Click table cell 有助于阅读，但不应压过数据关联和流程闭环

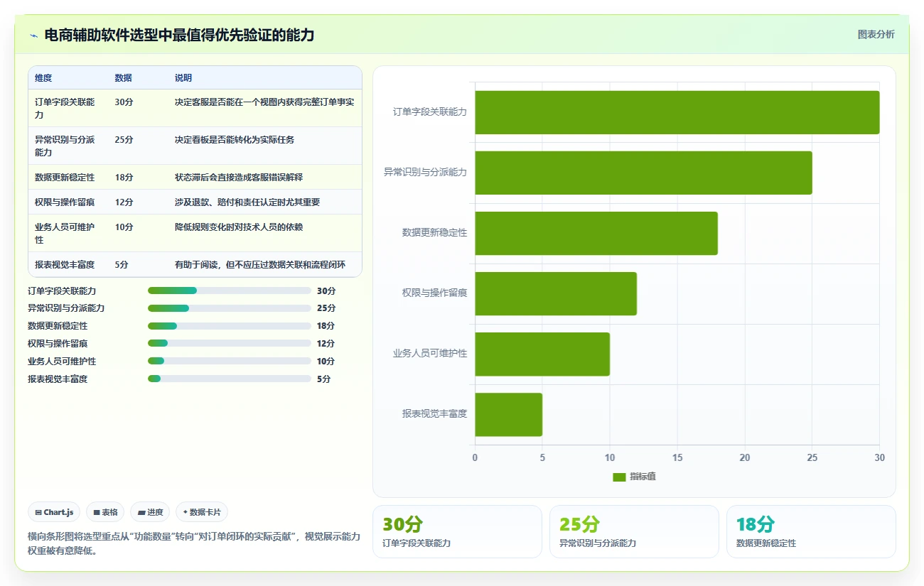[260, 264]
